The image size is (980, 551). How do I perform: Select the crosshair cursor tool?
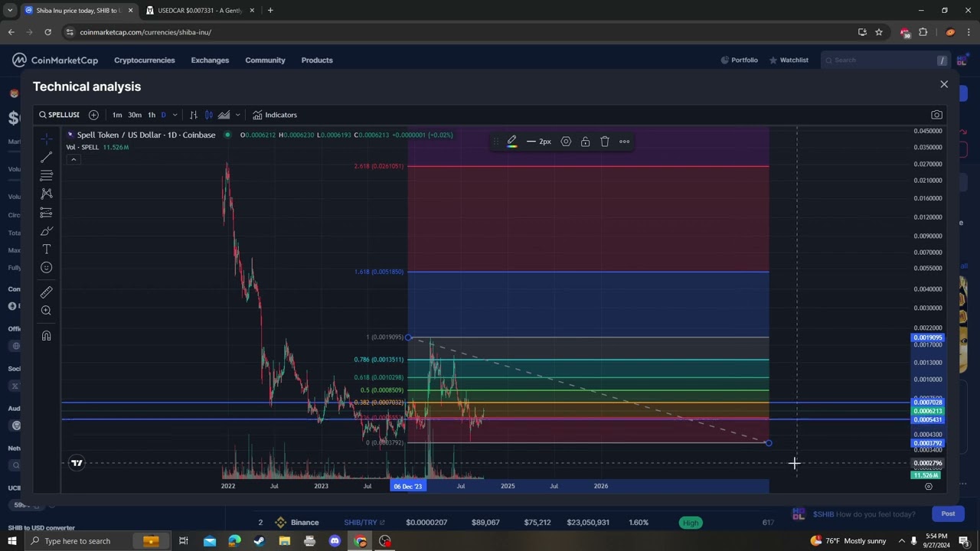[x=46, y=139]
